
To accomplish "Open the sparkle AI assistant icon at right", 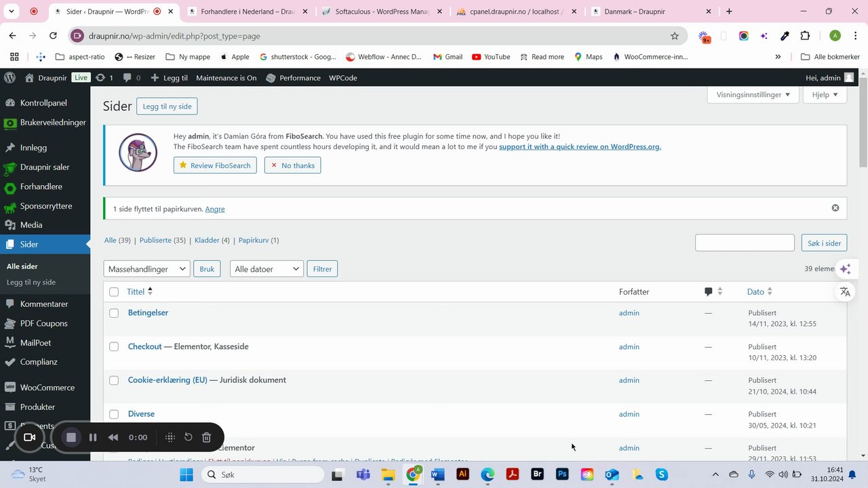I will point(845,269).
